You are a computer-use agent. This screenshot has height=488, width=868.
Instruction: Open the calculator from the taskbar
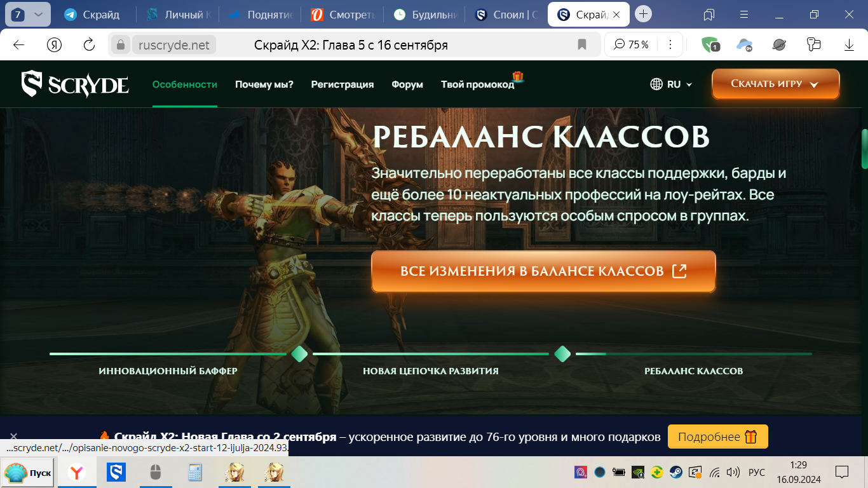pos(194,472)
